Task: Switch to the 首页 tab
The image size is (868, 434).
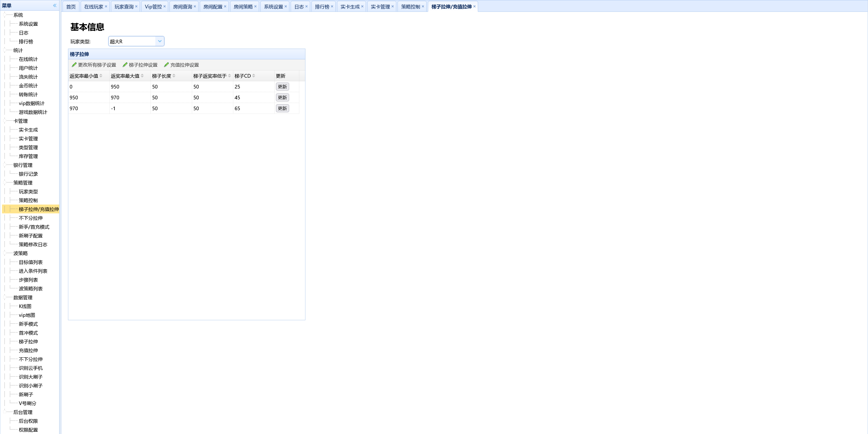Action: tap(71, 7)
